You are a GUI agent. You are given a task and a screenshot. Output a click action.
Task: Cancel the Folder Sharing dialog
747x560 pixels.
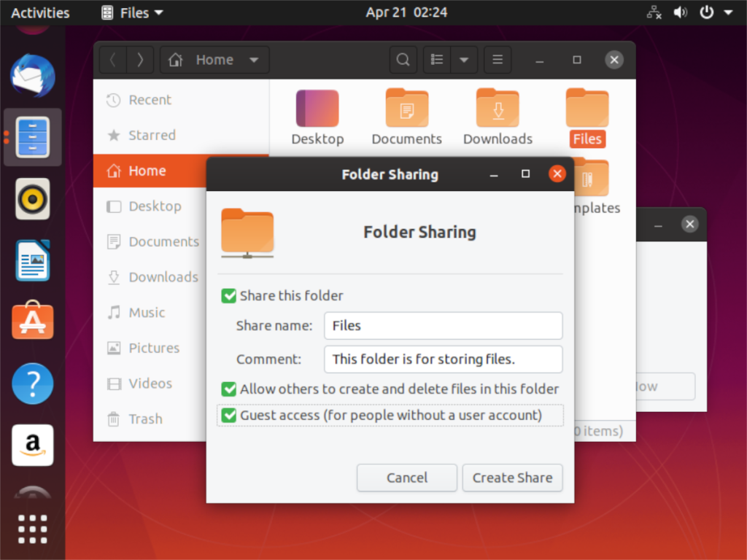coord(406,478)
